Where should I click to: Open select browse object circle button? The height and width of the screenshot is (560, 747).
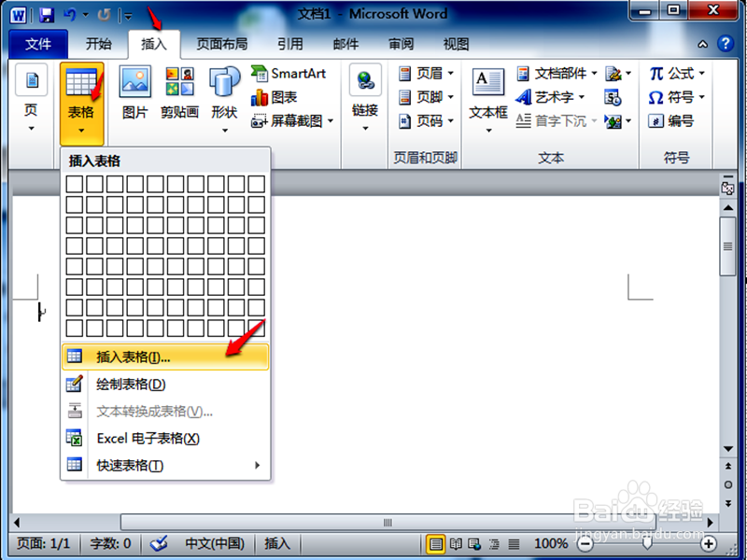pyautogui.click(x=728, y=484)
